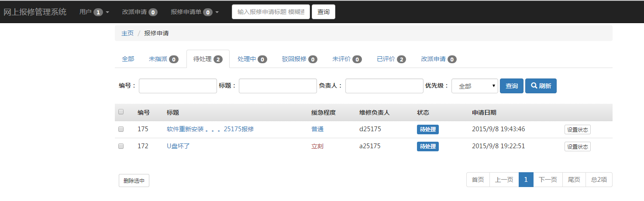Screen dimensions: 644x201
Task: Open the 处理中 tab
Action: tap(252, 59)
